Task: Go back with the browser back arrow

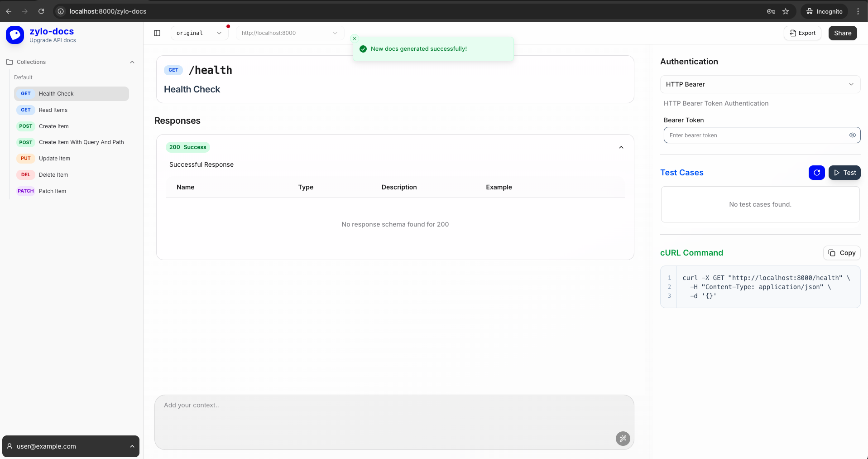Action: [9, 11]
